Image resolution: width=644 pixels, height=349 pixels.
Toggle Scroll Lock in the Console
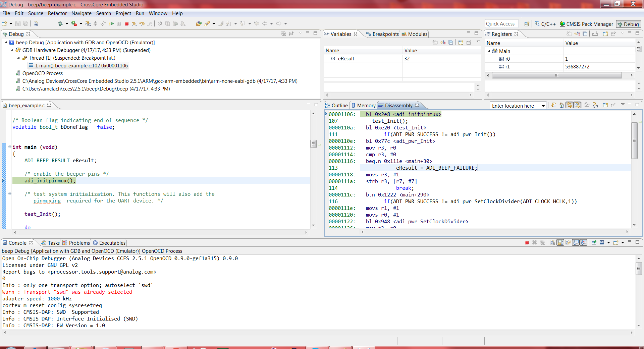click(x=560, y=242)
